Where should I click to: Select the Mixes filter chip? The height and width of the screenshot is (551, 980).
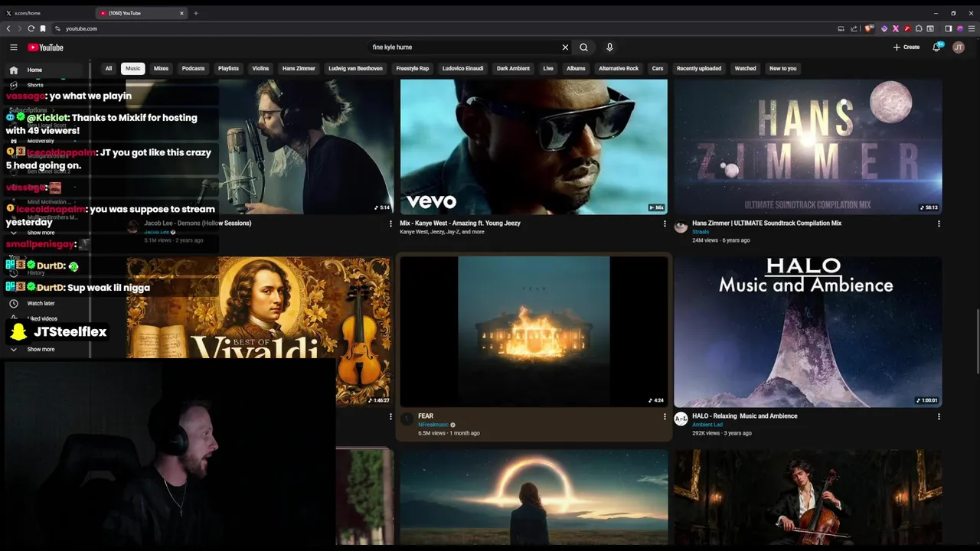click(x=161, y=68)
